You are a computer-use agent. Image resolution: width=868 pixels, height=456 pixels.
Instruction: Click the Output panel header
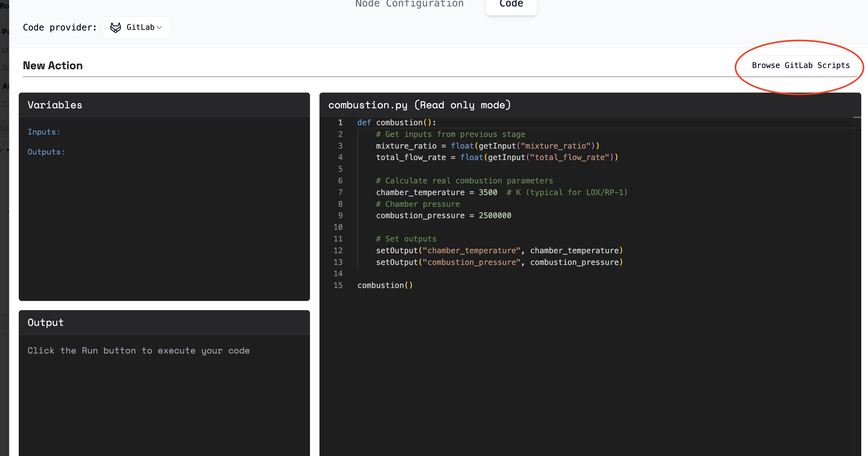pyautogui.click(x=46, y=322)
